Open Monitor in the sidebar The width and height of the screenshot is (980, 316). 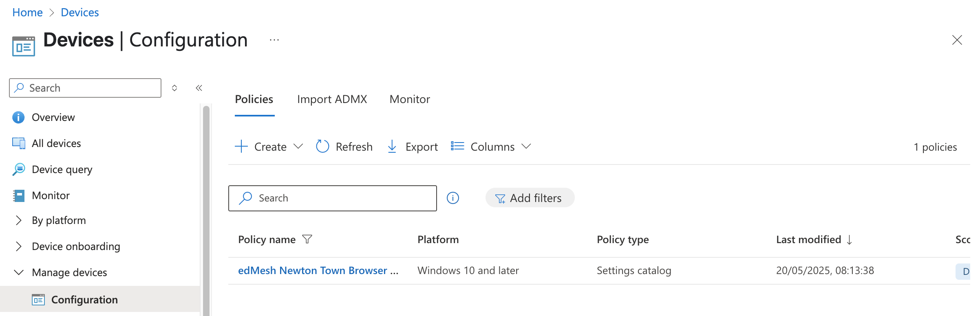[51, 195]
